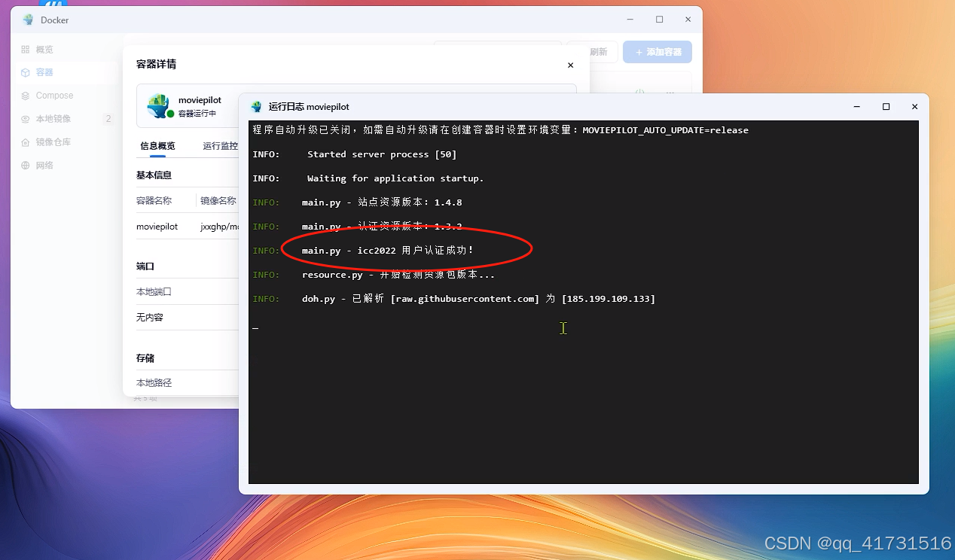Click the 本地镜像 disc icon in Docker sidebar
955x560 pixels.
pos(26,119)
